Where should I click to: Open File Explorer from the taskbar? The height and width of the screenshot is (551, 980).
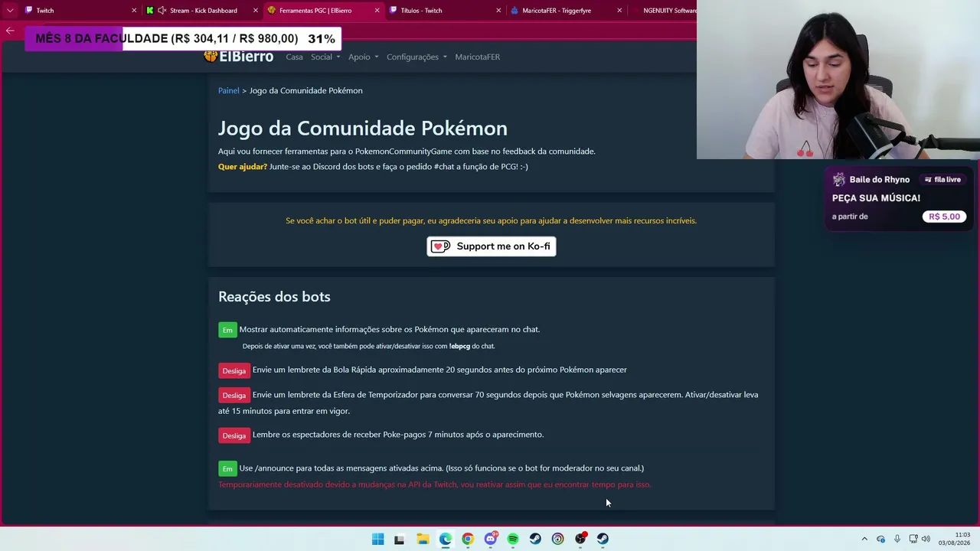(x=423, y=539)
